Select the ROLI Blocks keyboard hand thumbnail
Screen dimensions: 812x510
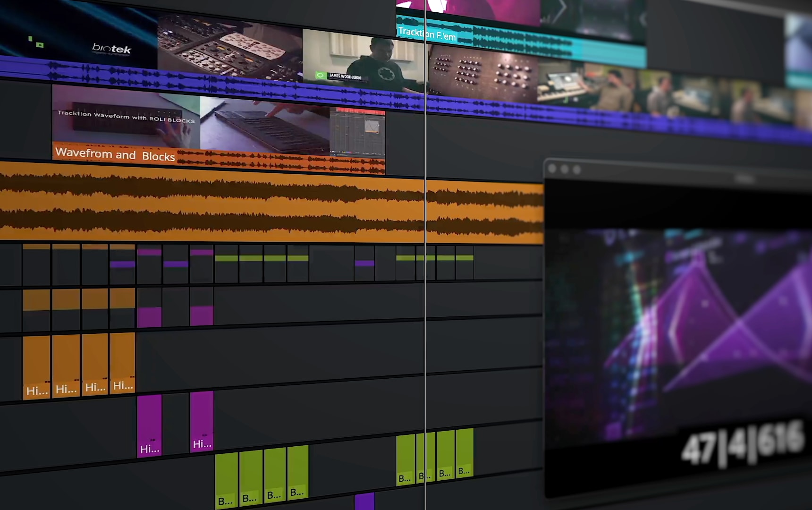[265, 126]
